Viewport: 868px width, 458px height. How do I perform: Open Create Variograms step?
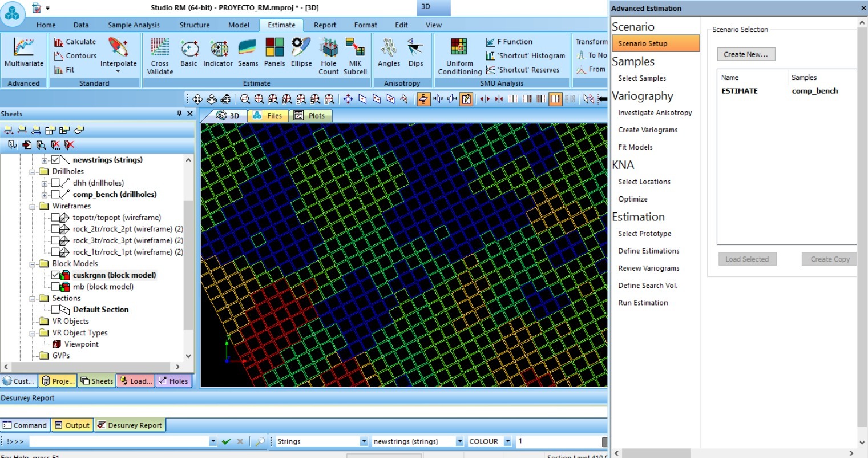click(x=648, y=130)
